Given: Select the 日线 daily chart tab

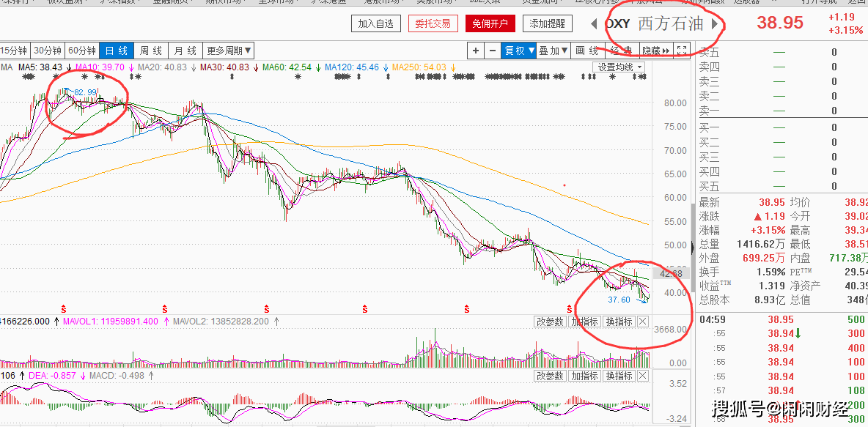Looking at the screenshot, I should [117, 51].
